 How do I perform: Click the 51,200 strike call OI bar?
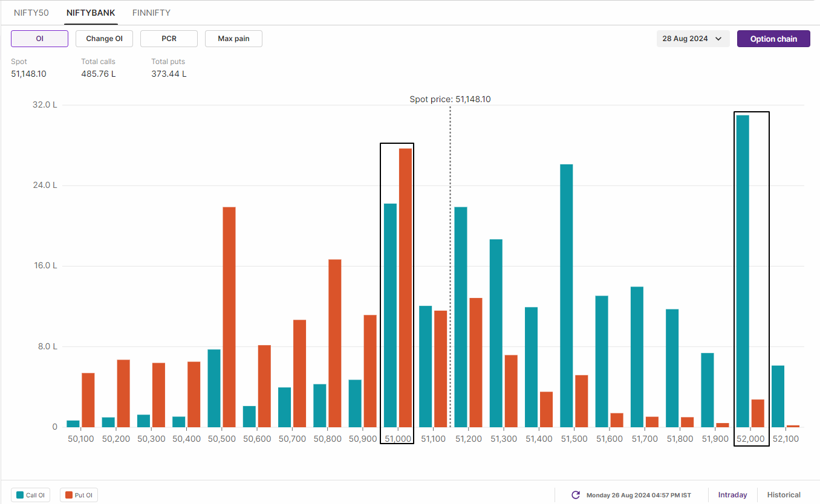[x=461, y=317]
